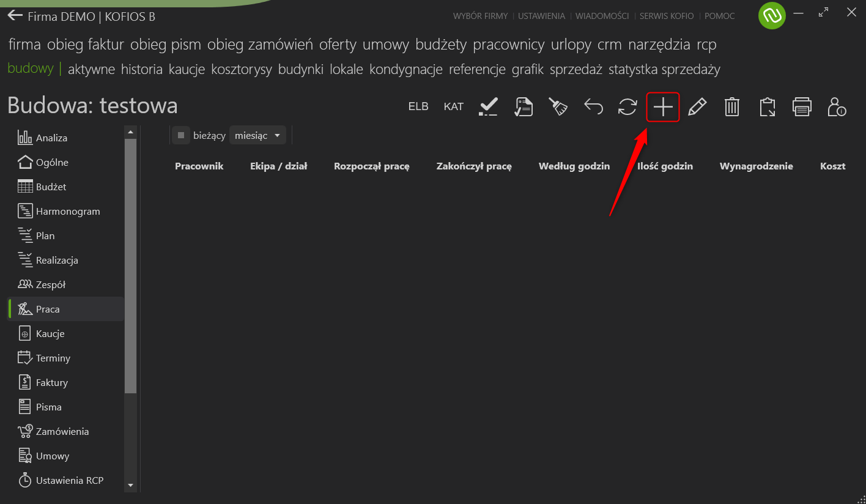Toggle the bieżący checkbox
Viewport: 866px width, 504px height.
coord(180,135)
